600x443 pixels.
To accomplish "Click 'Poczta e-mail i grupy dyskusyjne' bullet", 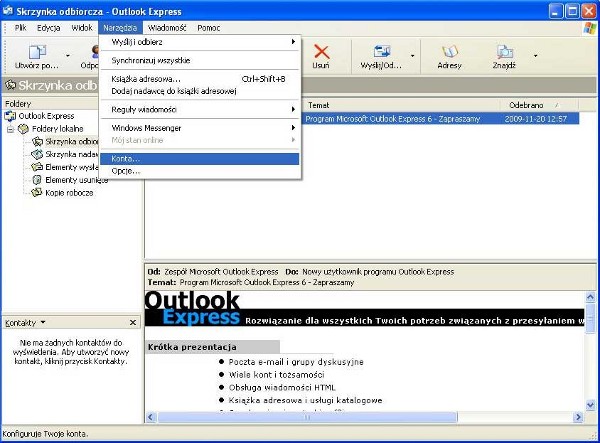I will point(296,362).
